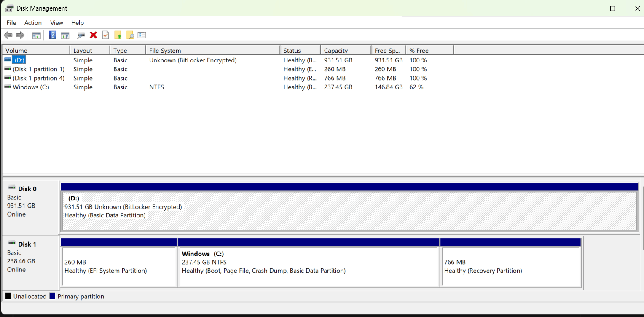Toggle the Action pane icon

(x=65, y=35)
